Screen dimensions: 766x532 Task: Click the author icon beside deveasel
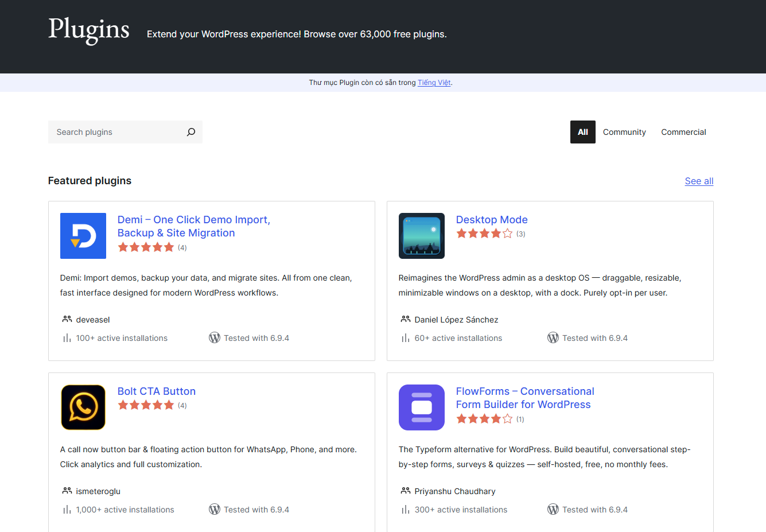[67, 319]
